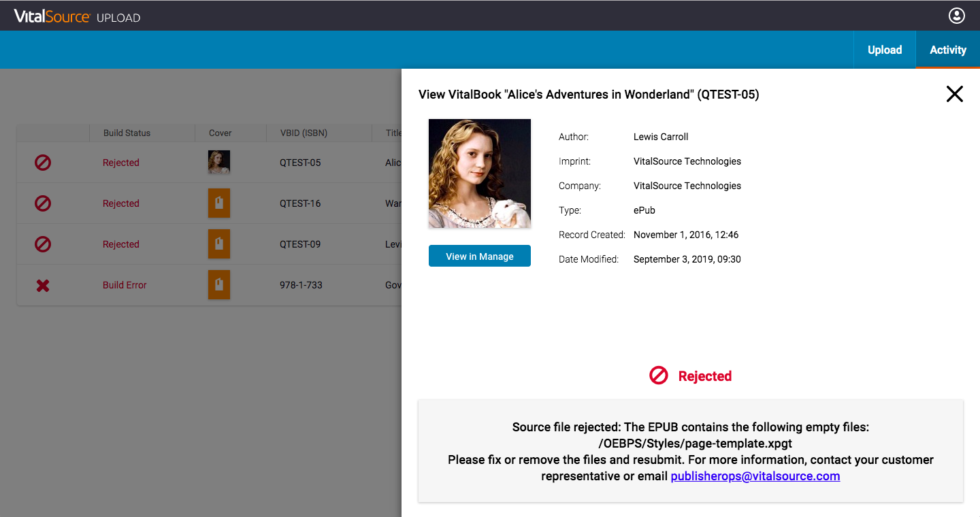Viewport: 980px width, 517px height.
Task: Click the Type value ePub
Action: click(x=645, y=210)
